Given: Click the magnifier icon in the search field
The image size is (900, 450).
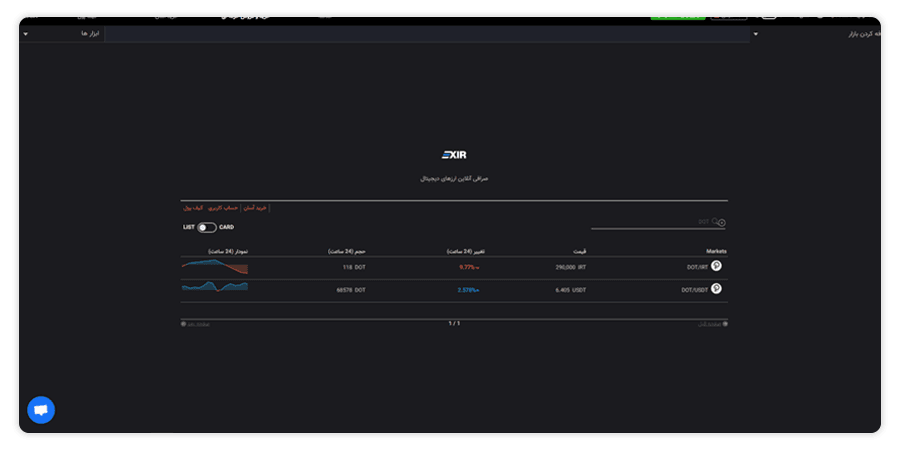Looking at the screenshot, I should tap(715, 221).
